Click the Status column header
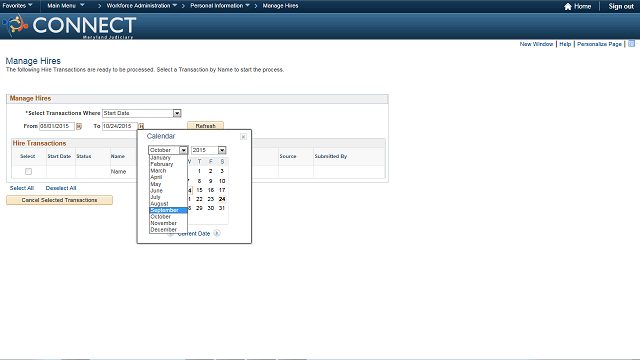This screenshot has width=640, height=360. pyautogui.click(x=84, y=156)
